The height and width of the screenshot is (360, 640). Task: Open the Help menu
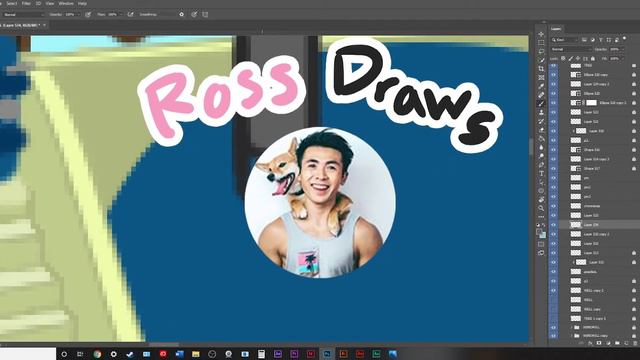pos(82,3)
